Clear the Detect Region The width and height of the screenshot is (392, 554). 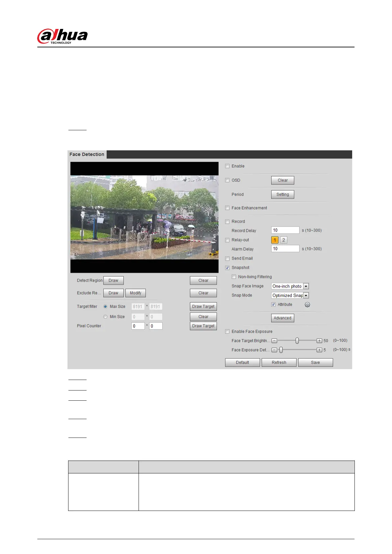tap(203, 281)
